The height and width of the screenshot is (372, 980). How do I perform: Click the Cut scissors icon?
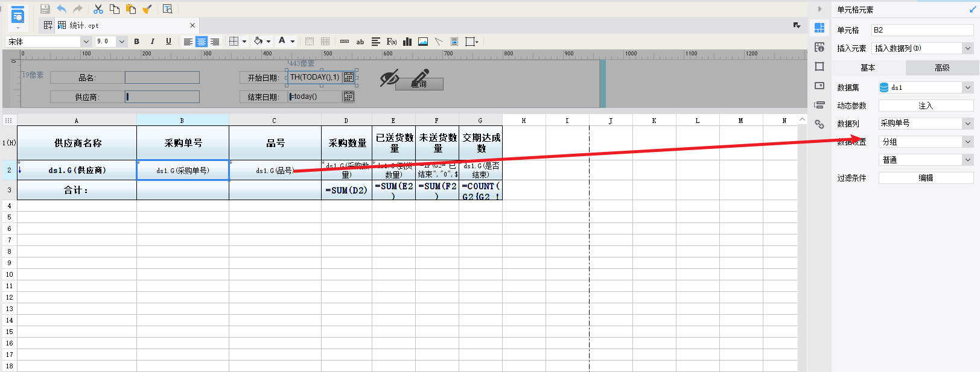point(98,9)
